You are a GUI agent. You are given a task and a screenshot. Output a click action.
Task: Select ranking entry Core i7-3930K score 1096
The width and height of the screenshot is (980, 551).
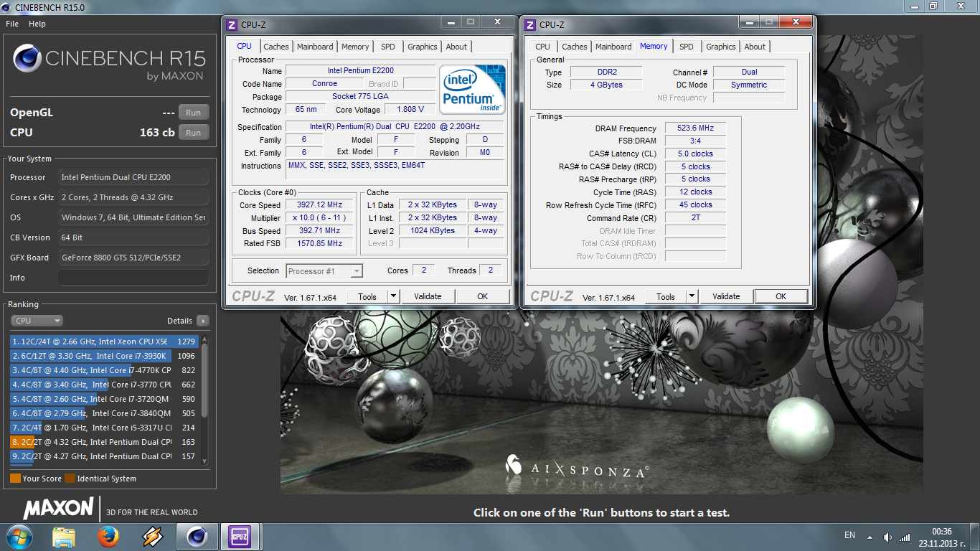coord(104,356)
